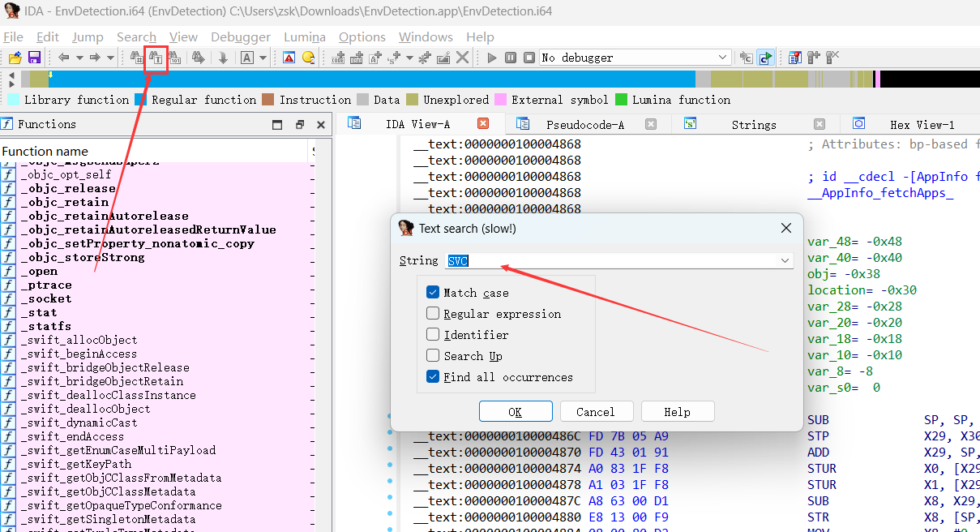Screen dimensions: 980x532
Task: Uncheck Find all occurrences option
Action: pos(433,377)
